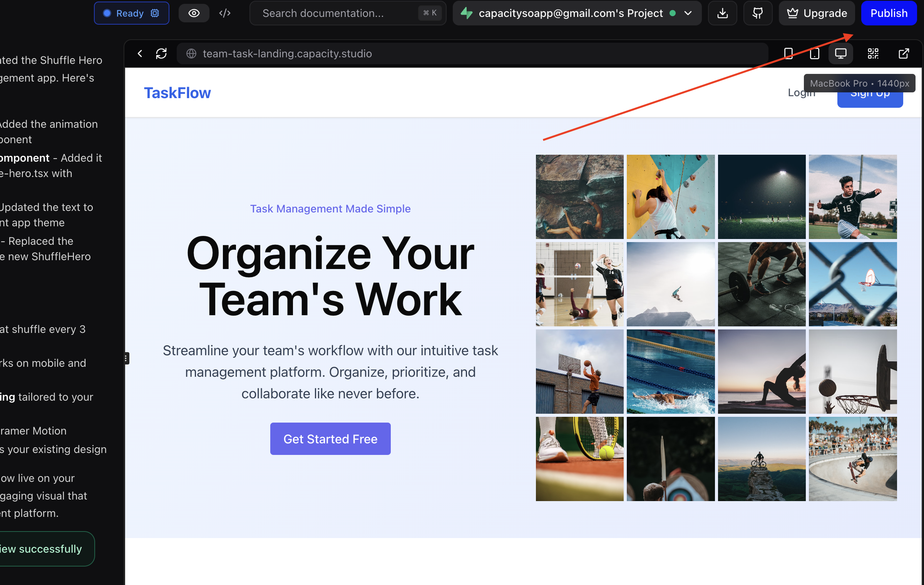The width and height of the screenshot is (924, 585).
Task: Open preview in new tab icon
Action: 904,53
